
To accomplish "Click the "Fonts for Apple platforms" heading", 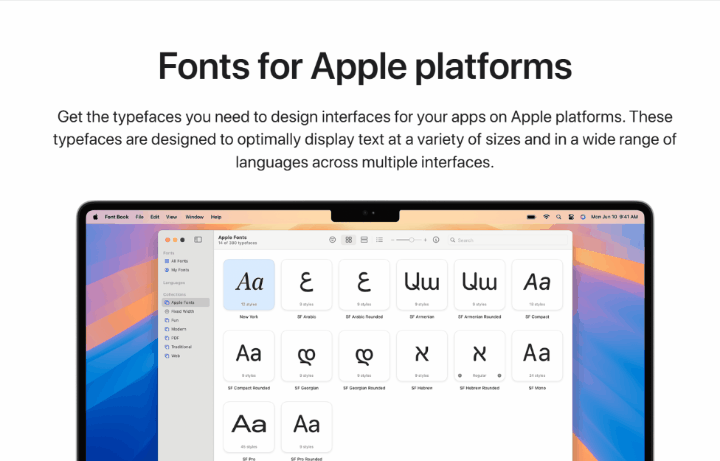I will [x=365, y=67].
